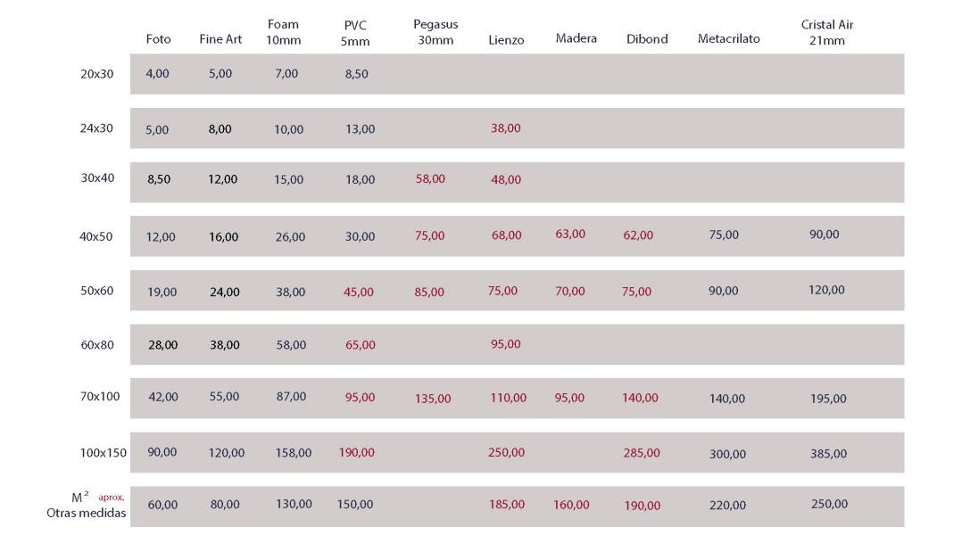962x560 pixels.
Task: Click the 300,00 Metacrilato price
Action: (727, 454)
